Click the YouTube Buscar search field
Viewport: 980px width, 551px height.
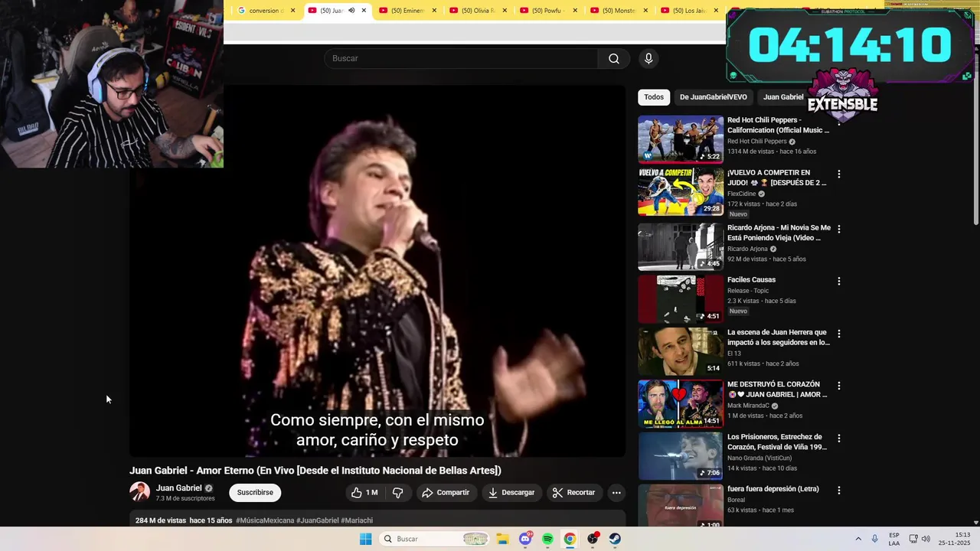(461, 59)
